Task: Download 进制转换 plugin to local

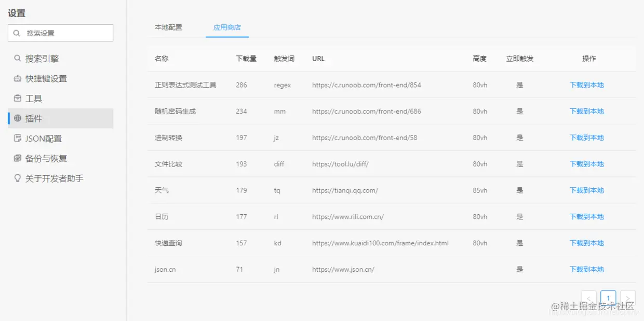Action: (587, 138)
